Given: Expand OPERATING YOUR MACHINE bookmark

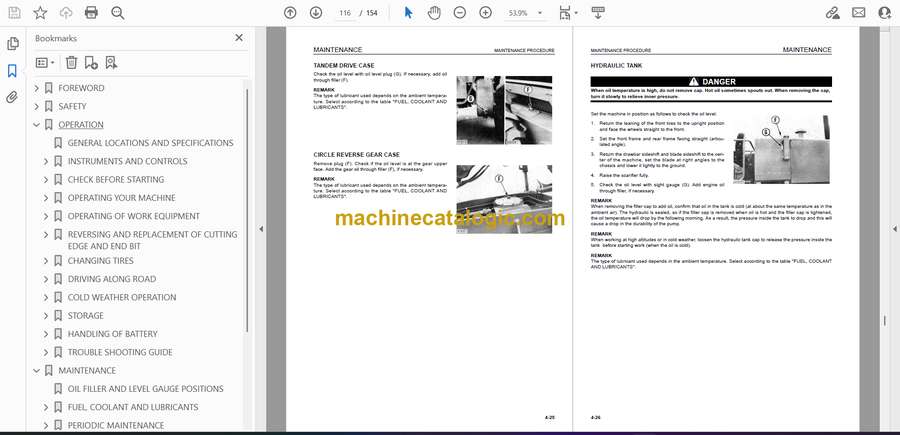Looking at the screenshot, I should click(46, 198).
